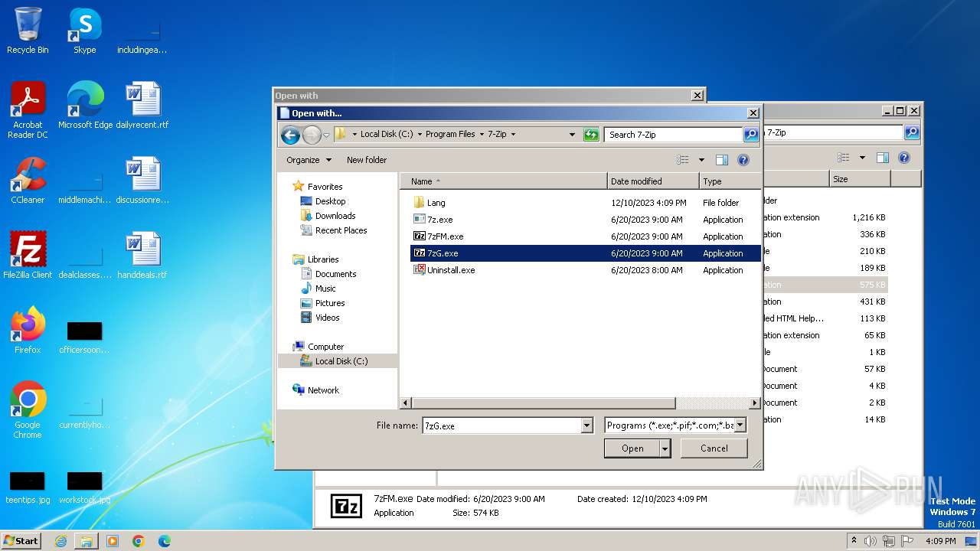Image resolution: width=980 pixels, height=551 pixels.
Task: Click the search magnifier in Open with dialog
Action: pyautogui.click(x=751, y=135)
